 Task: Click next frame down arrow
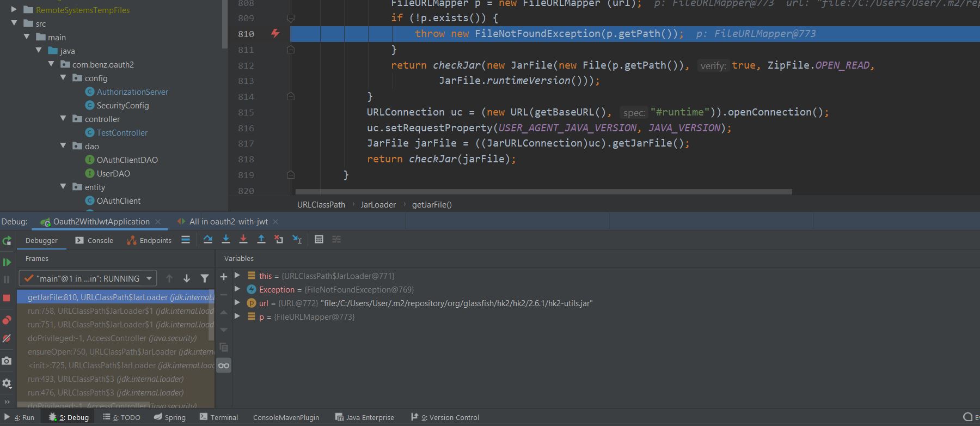[x=187, y=278]
